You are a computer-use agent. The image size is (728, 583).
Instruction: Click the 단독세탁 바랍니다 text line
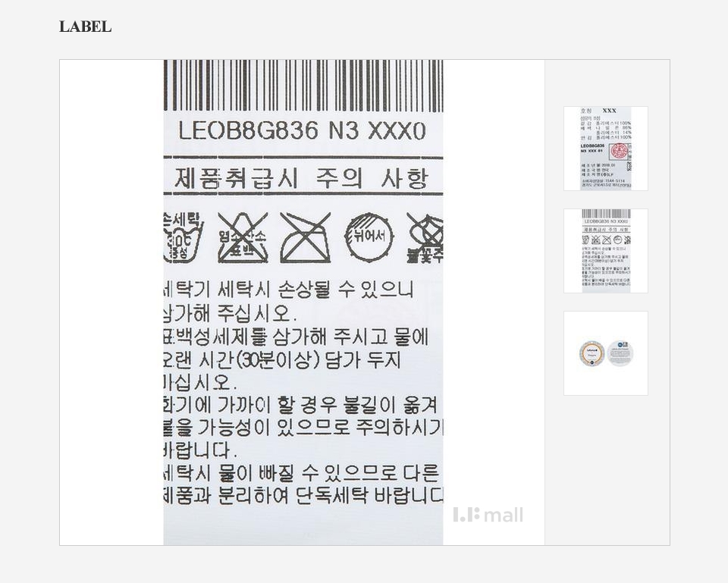click(x=303, y=495)
